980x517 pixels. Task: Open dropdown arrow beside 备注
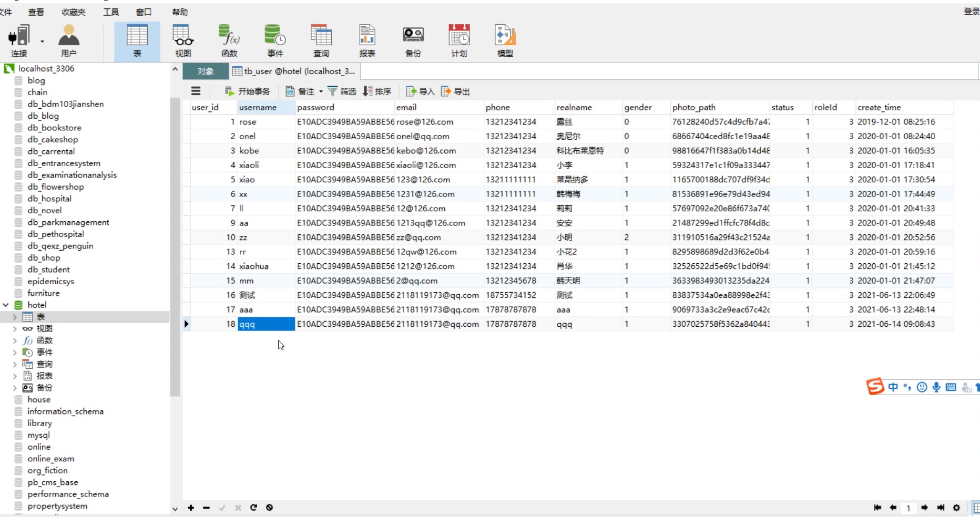[x=321, y=91]
